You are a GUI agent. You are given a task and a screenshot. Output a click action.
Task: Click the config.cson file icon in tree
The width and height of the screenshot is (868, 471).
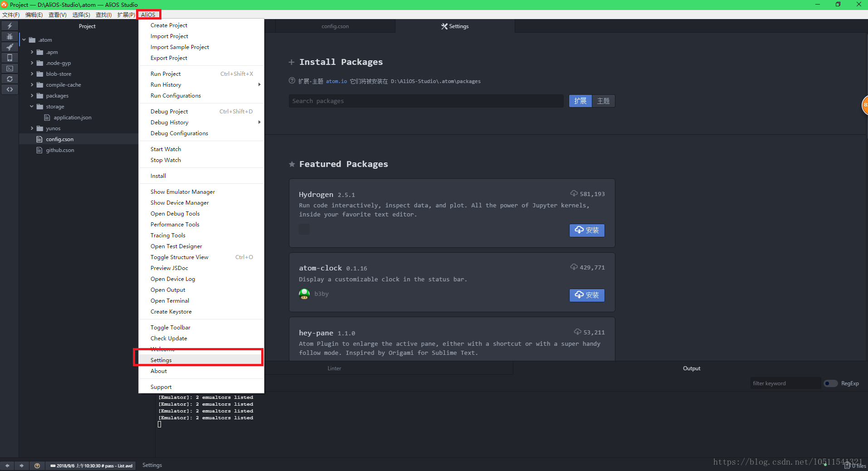[x=39, y=139]
